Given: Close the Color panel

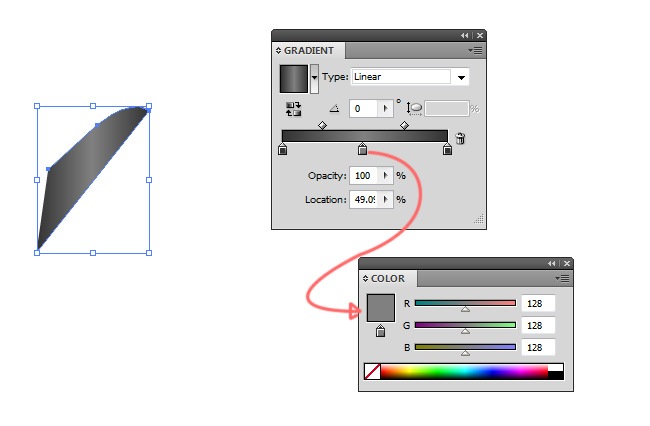Looking at the screenshot, I should [x=567, y=264].
